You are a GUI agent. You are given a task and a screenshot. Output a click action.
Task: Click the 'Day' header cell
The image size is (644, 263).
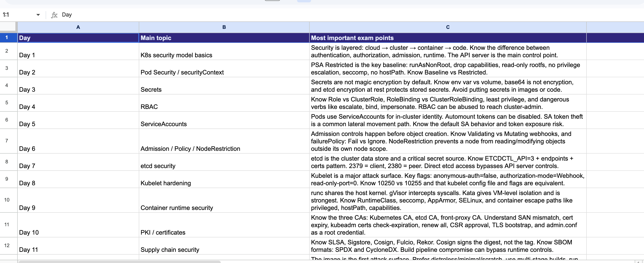pos(78,38)
